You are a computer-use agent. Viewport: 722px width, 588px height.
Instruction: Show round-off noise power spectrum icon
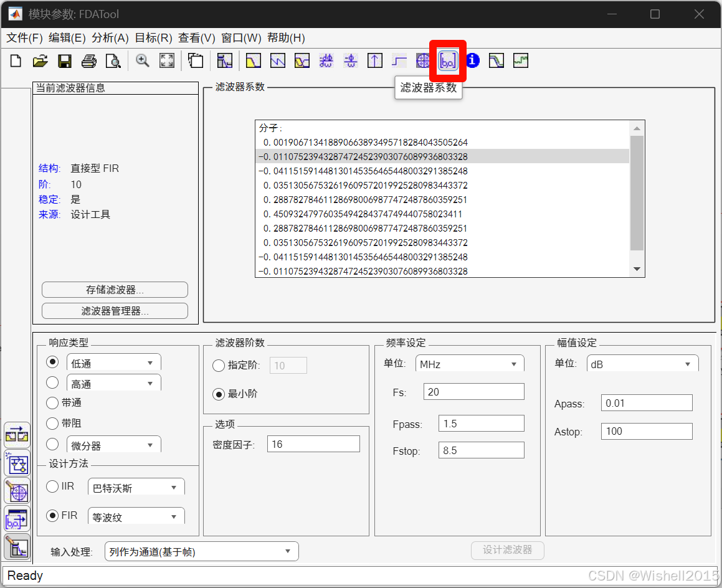(521, 61)
